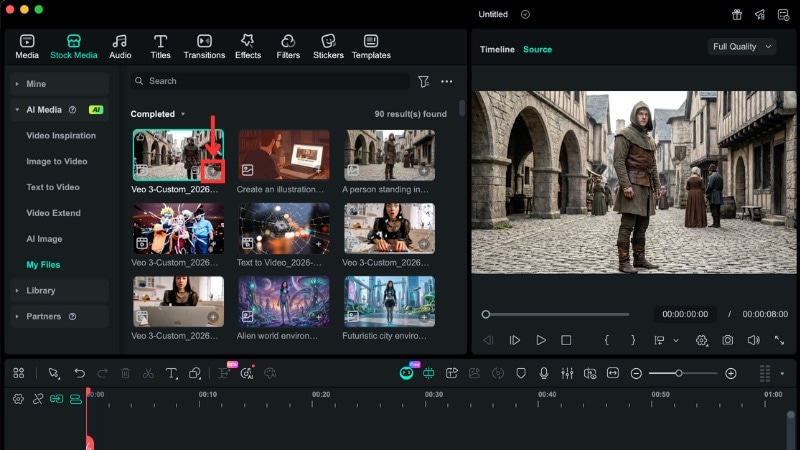Image resolution: width=800 pixels, height=450 pixels.
Task: Take a snapshot with the camera icon
Action: coord(728,341)
